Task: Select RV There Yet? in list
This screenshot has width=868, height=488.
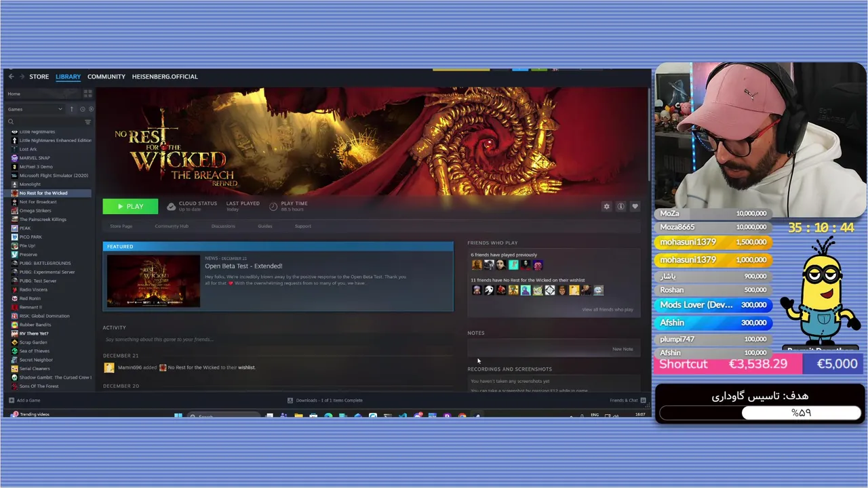Action: [x=34, y=333]
